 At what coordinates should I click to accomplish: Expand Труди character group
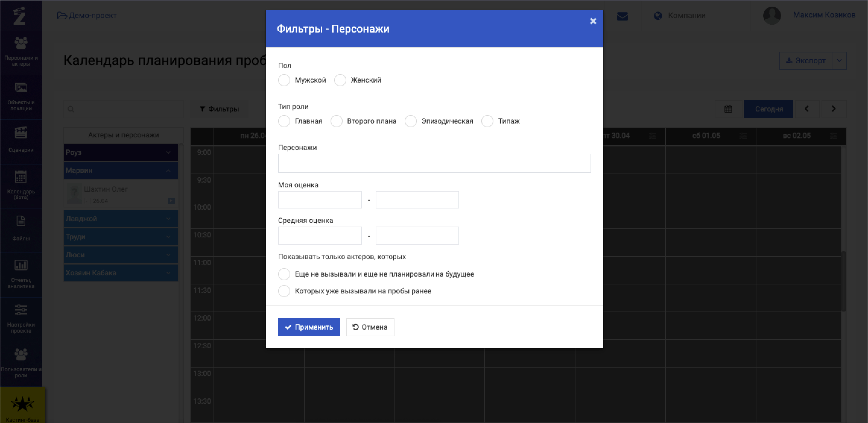[x=121, y=237]
